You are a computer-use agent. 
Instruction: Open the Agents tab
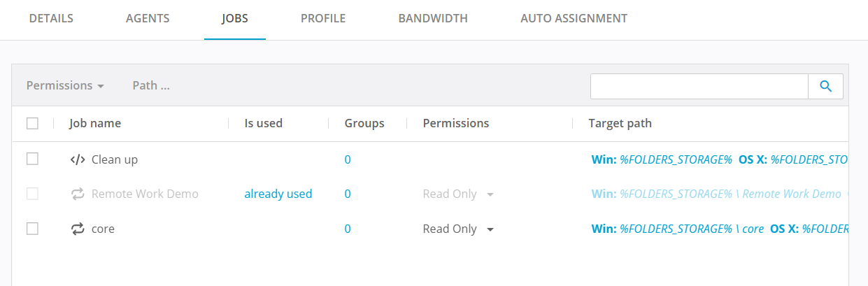click(148, 19)
